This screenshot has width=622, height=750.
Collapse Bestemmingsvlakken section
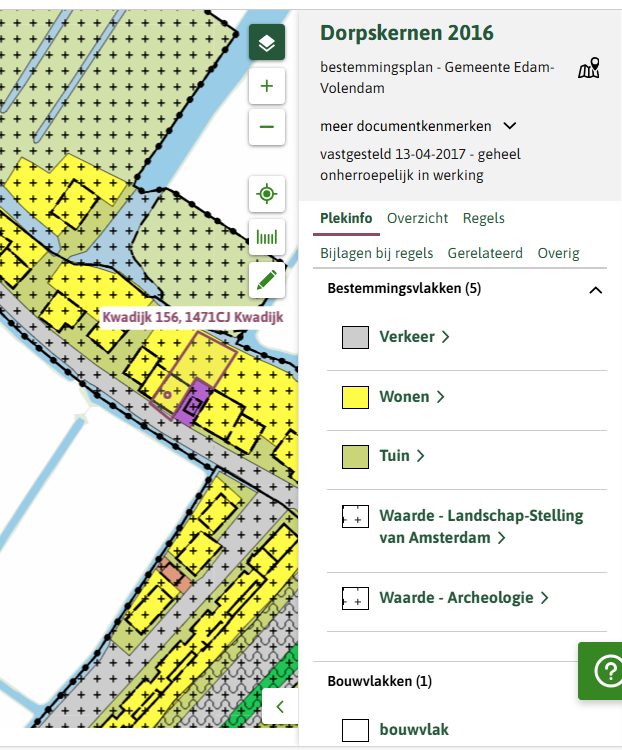596,290
